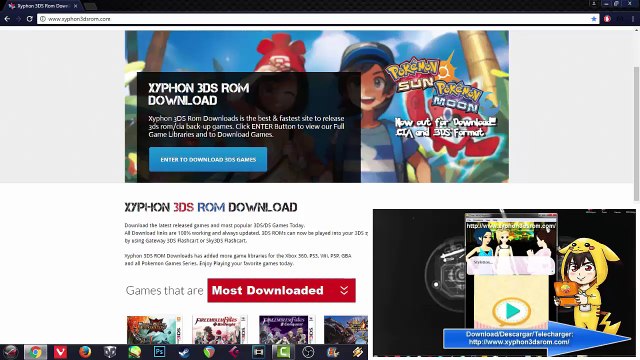Open the multicolor shield icon in taskbar
This screenshot has height=360, width=640.
click(209, 352)
